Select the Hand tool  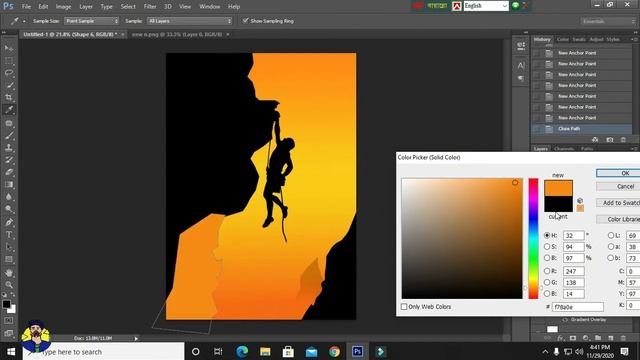(9, 272)
